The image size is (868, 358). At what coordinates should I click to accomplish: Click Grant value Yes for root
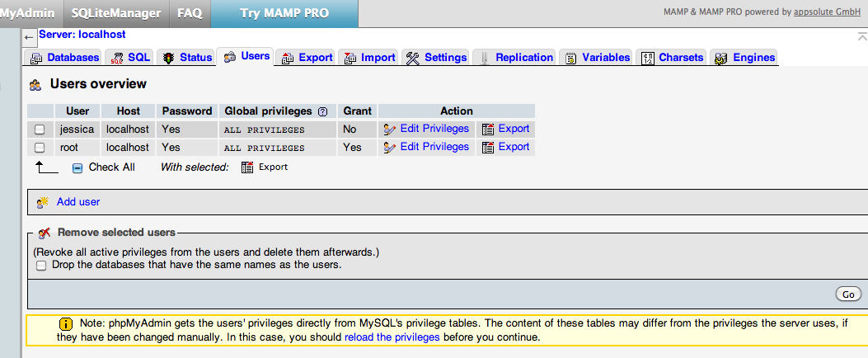[352, 148]
